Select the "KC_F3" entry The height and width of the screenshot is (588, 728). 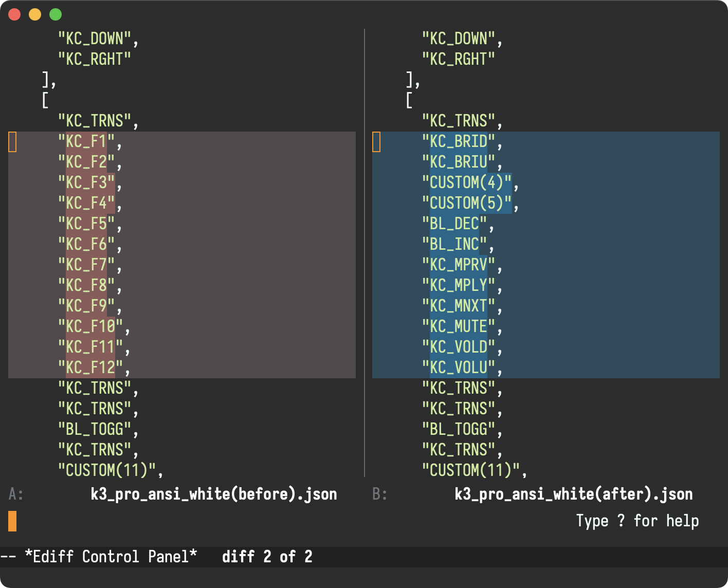tap(90, 183)
